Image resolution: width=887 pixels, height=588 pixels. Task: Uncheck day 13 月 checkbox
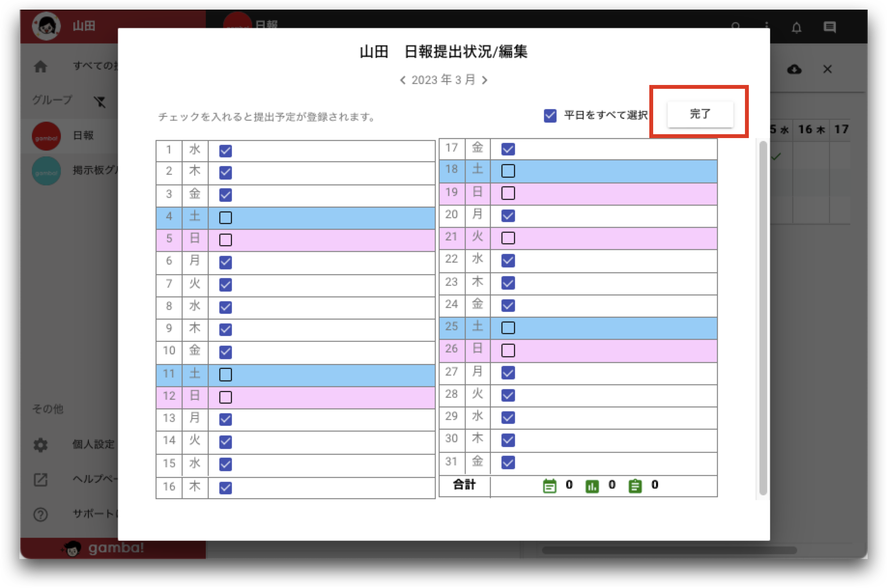pos(226,420)
